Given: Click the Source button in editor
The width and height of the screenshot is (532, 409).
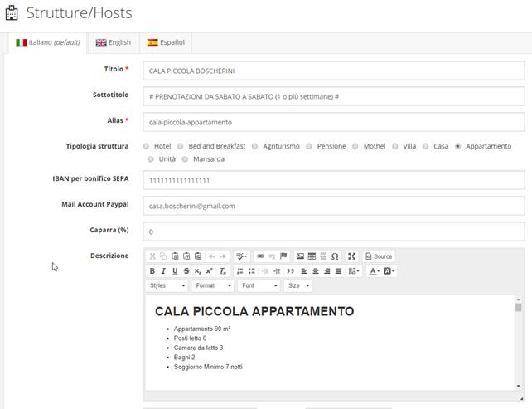Looking at the screenshot, I should click(379, 256).
